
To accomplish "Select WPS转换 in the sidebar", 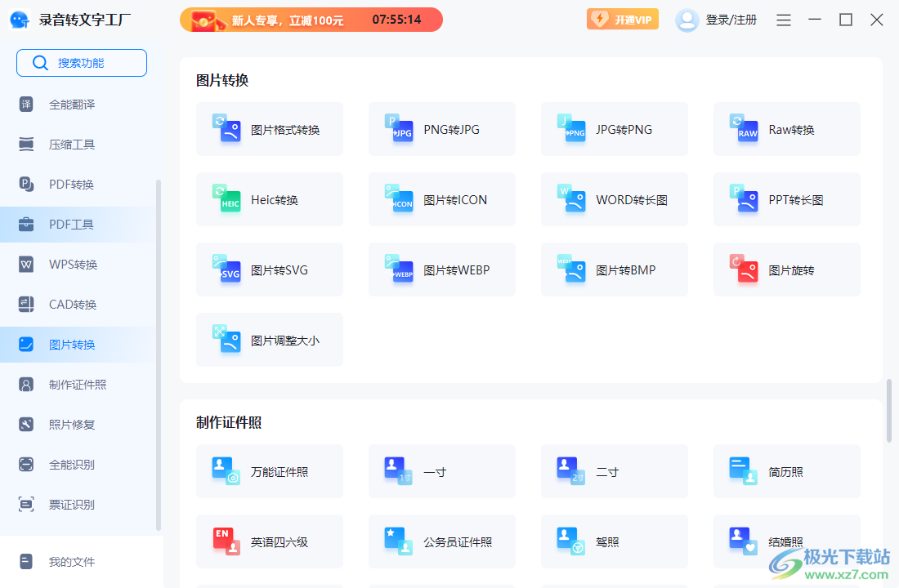I will [78, 265].
